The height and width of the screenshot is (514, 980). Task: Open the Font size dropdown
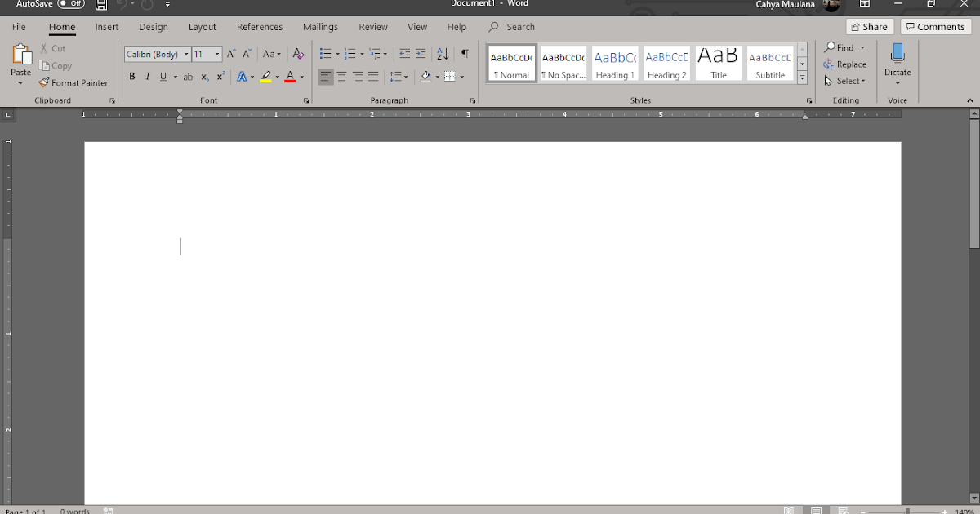click(216, 54)
